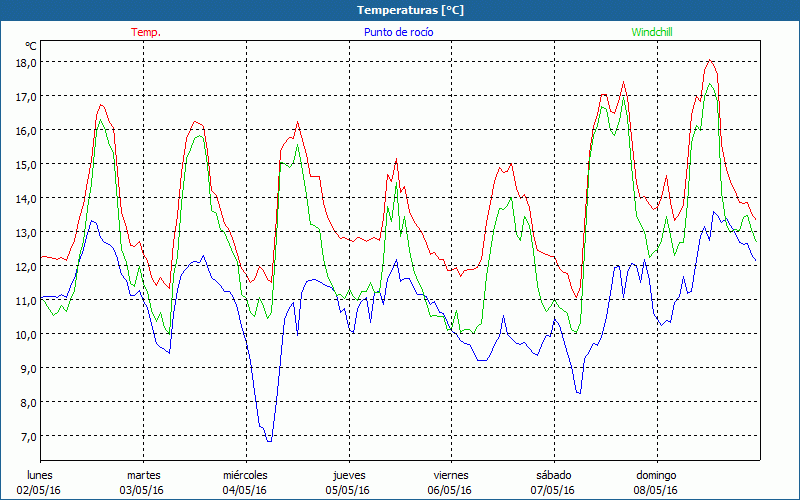Click the 12,0 y-axis value
The image size is (800, 500).
[26, 266]
